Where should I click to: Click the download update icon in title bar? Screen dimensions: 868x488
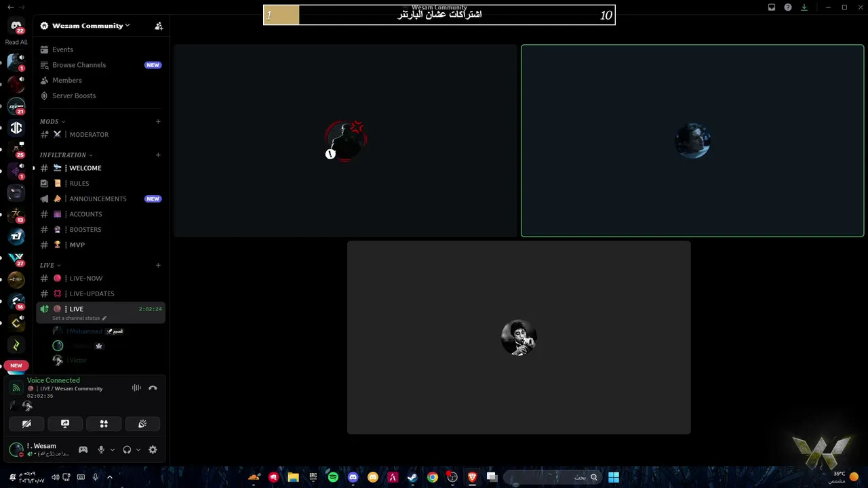(x=804, y=7)
